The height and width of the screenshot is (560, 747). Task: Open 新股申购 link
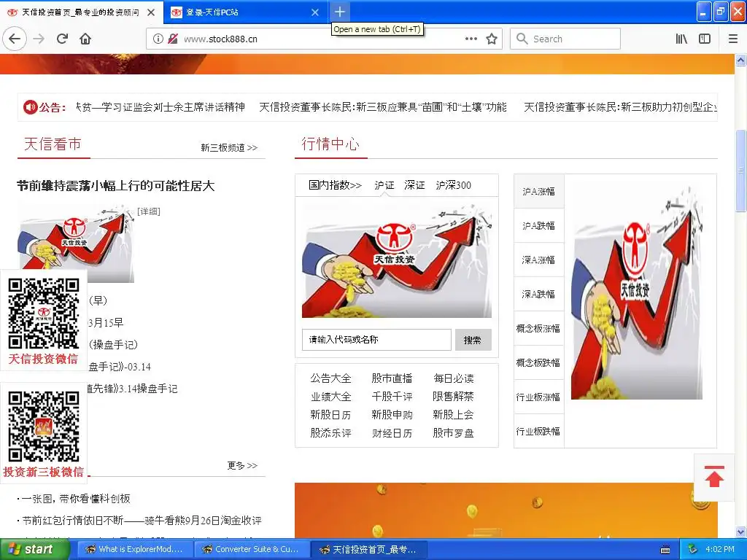click(x=392, y=415)
